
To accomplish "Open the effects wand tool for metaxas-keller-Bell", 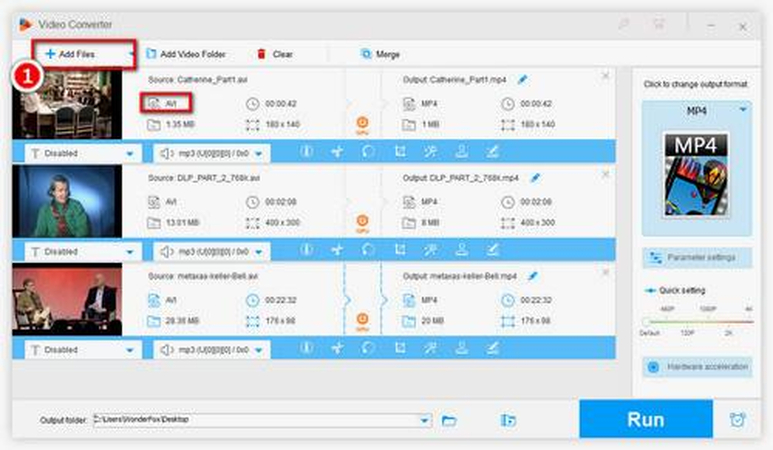I will tap(430, 347).
